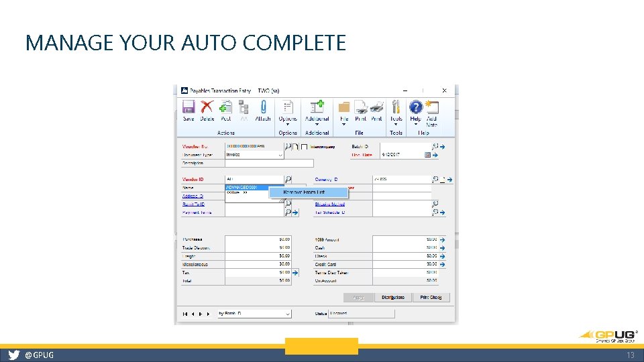The height and width of the screenshot is (362, 644).
Task: Click the first Print icon after File
Action: click(x=361, y=107)
